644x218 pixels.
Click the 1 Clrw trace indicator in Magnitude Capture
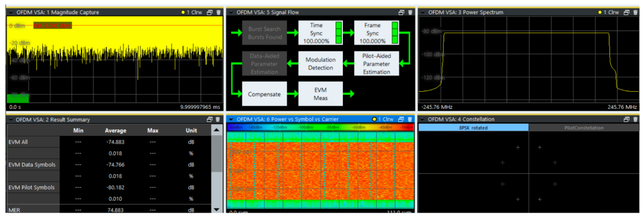191,13
